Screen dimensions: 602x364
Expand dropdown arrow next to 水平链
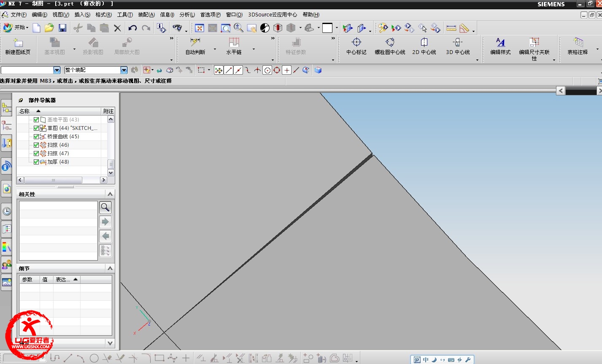click(254, 49)
